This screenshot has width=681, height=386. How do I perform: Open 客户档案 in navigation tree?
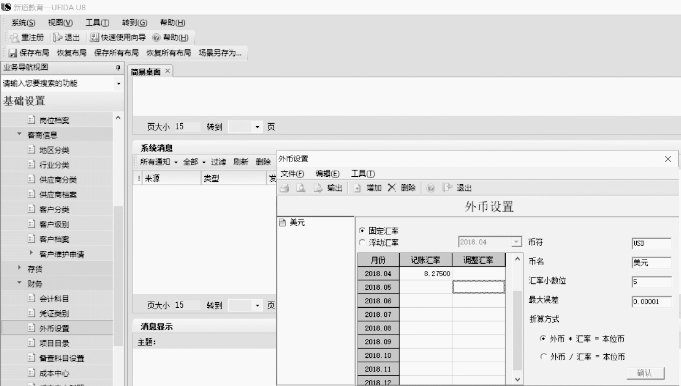pyautogui.click(x=54, y=239)
